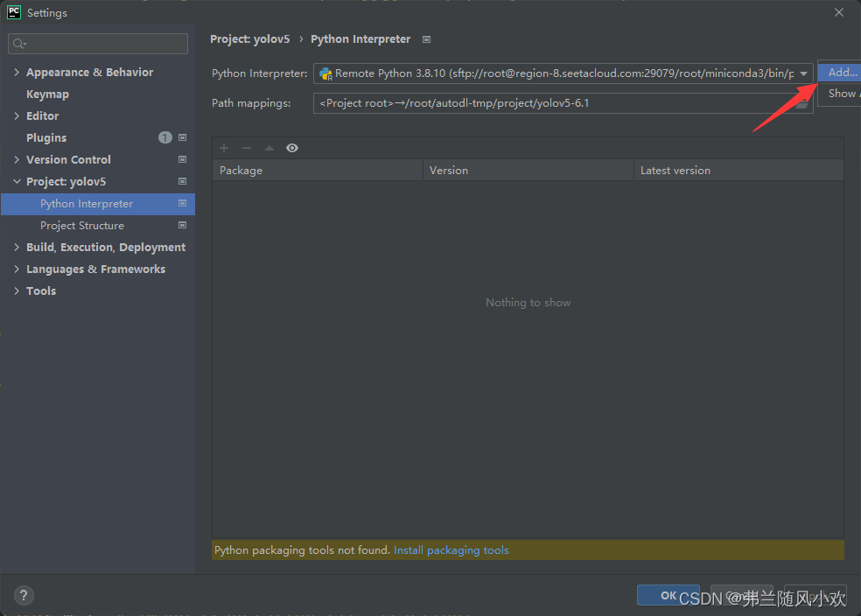Click project-level icon beside the Python Interpreter breadcrumb

[x=427, y=39]
